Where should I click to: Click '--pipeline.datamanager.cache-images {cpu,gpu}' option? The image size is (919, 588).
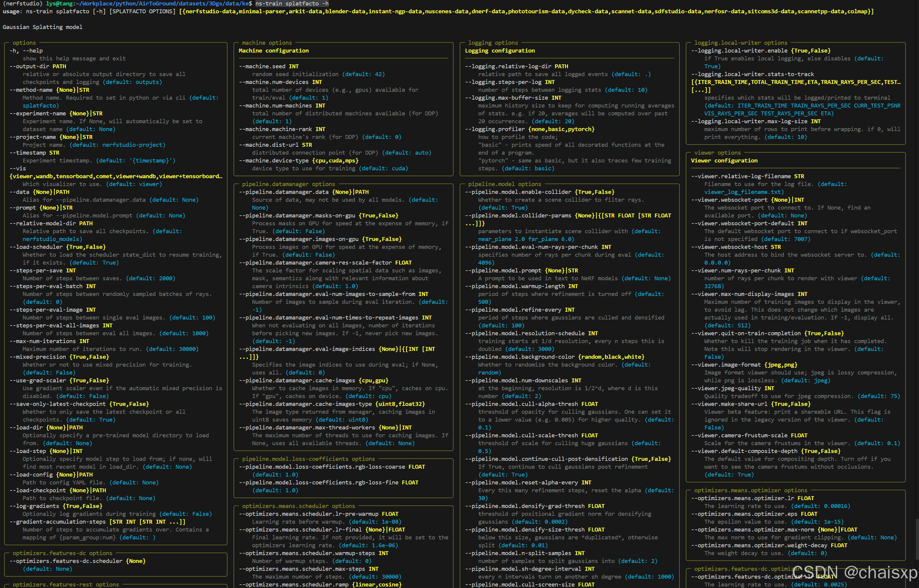(x=313, y=381)
